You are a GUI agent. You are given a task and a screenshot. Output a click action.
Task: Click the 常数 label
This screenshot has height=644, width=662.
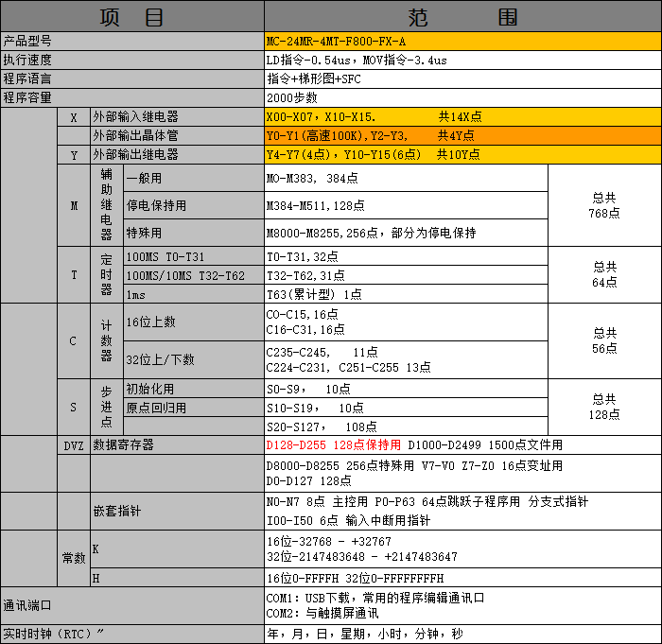[x=74, y=558]
